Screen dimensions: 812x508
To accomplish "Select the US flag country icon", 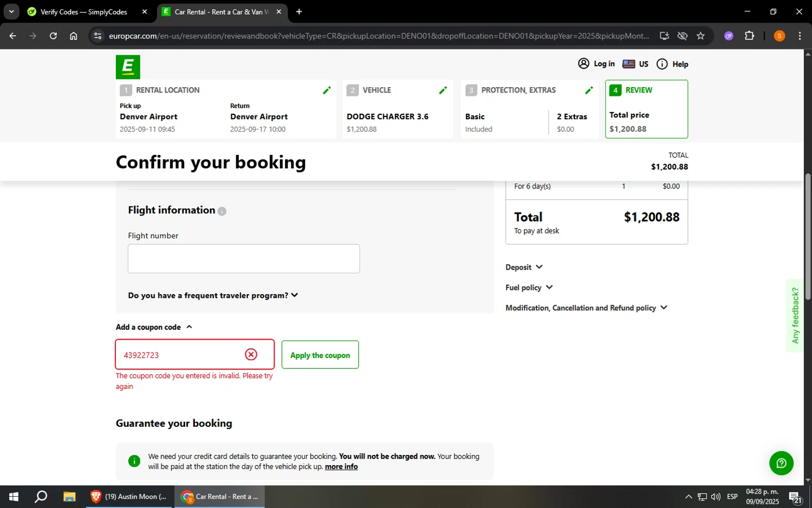I will 628,64.
